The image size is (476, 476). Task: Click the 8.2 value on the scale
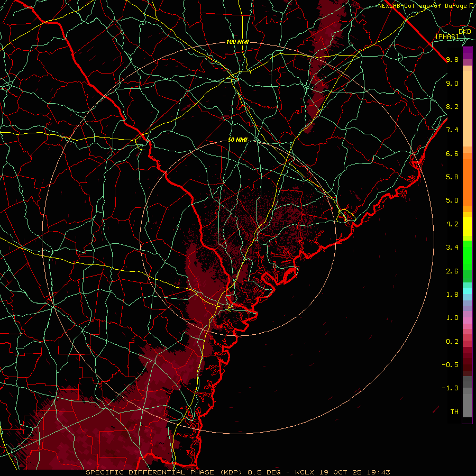click(x=452, y=106)
